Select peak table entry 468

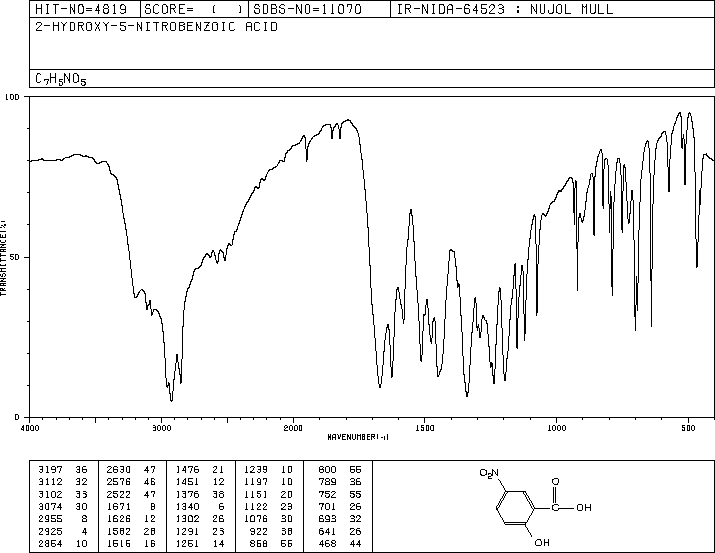pos(327,544)
